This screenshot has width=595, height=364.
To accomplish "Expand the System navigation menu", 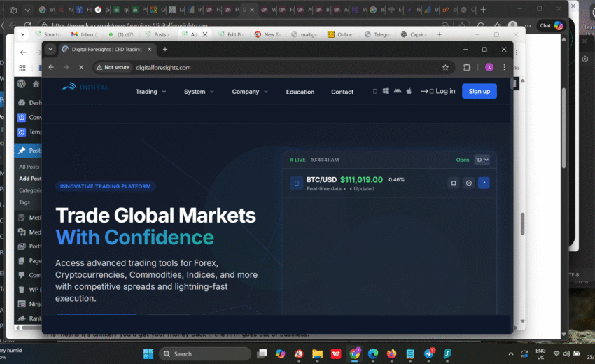I will coord(199,92).
